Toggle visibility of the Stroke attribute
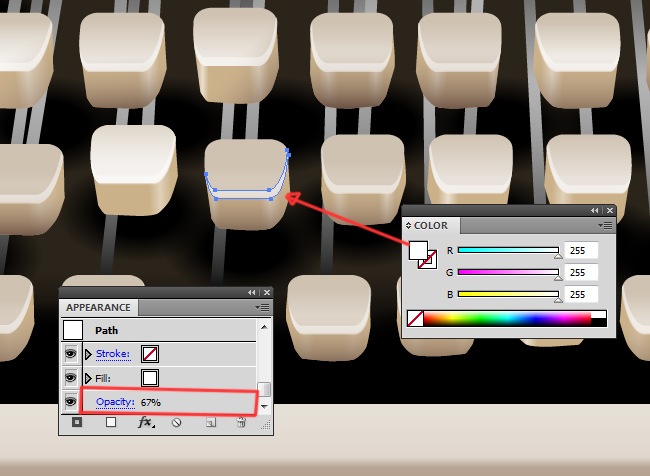 point(71,354)
